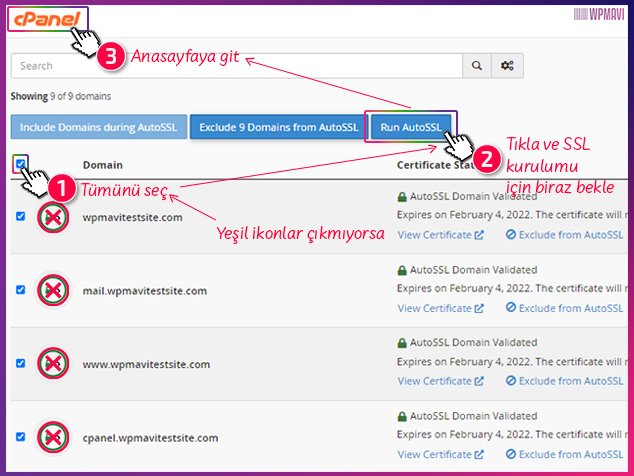Screen dimensions: 634x476
Task: Open View Certificate for cpanel.wpmavitestsite.com
Action: tap(440, 455)
